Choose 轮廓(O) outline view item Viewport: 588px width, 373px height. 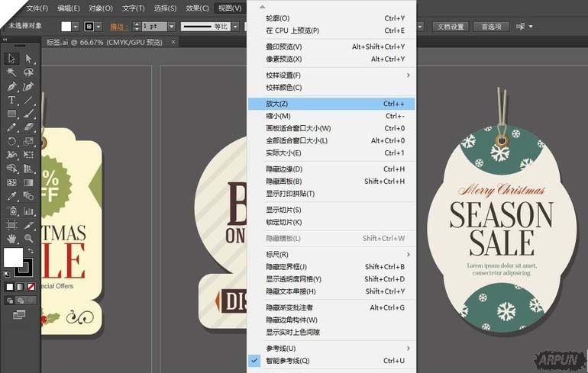(x=331, y=18)
